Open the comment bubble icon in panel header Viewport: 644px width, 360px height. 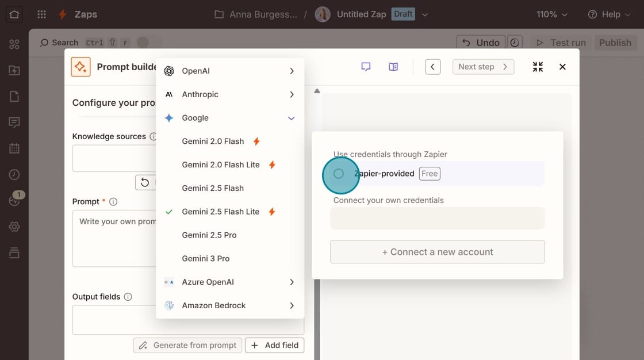click(x=366, y=67)
